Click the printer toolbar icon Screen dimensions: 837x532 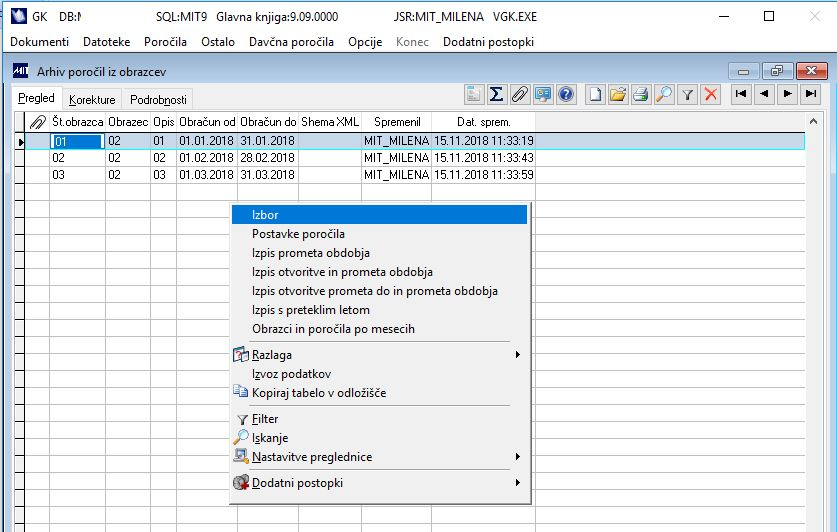pos(641,94)
